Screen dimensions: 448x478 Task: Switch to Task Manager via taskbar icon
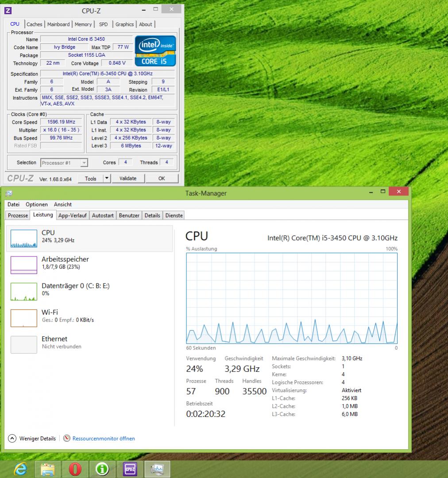tap(157, 469)
